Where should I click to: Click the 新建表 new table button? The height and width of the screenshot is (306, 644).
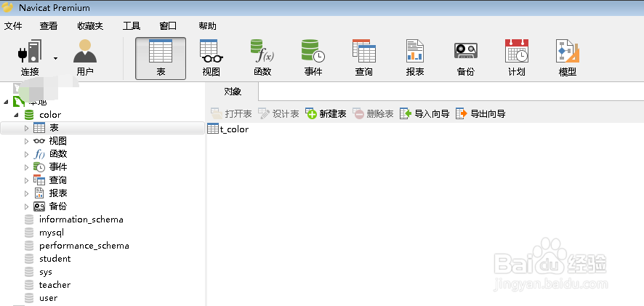[x=326, y=114]
